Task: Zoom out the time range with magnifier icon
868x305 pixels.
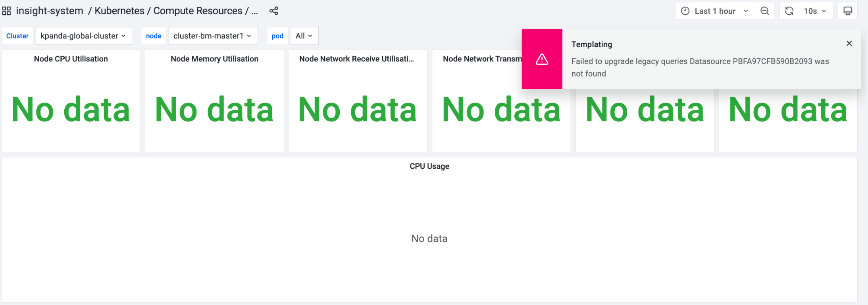Action: click(764, 11)
